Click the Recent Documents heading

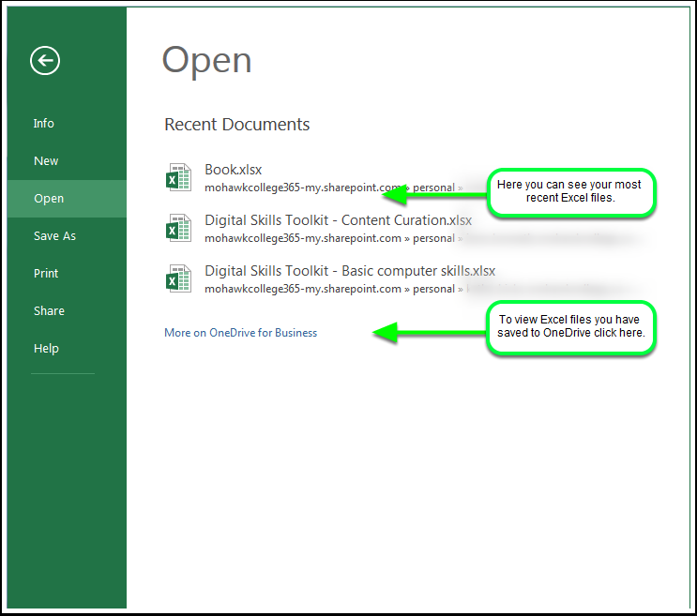(236, 125)
